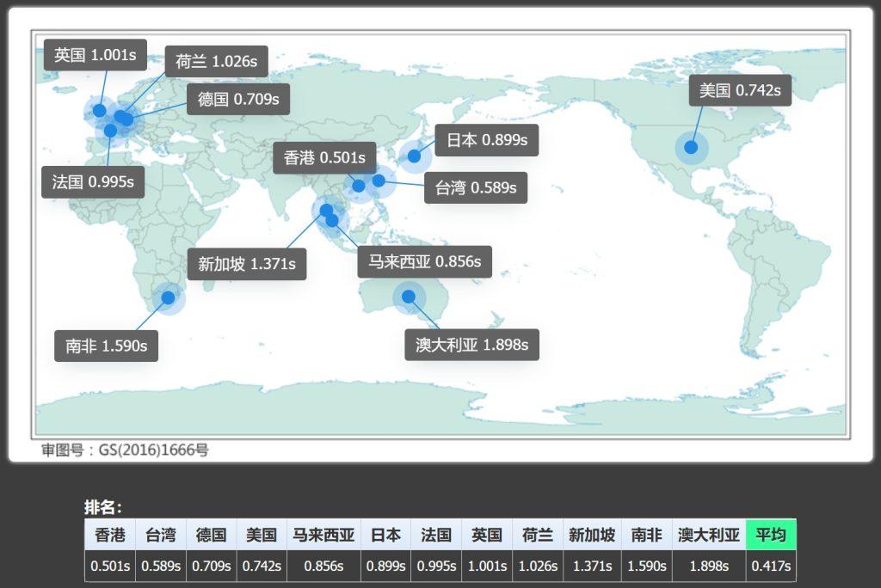
Task: Click the 0.856s value in the table
Action: click(x=323, y=566)
